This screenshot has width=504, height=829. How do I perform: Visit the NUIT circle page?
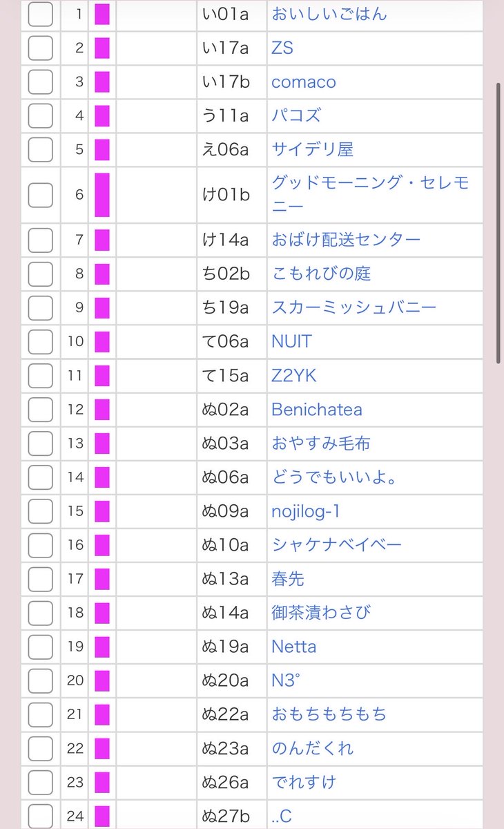coord(291,341)
